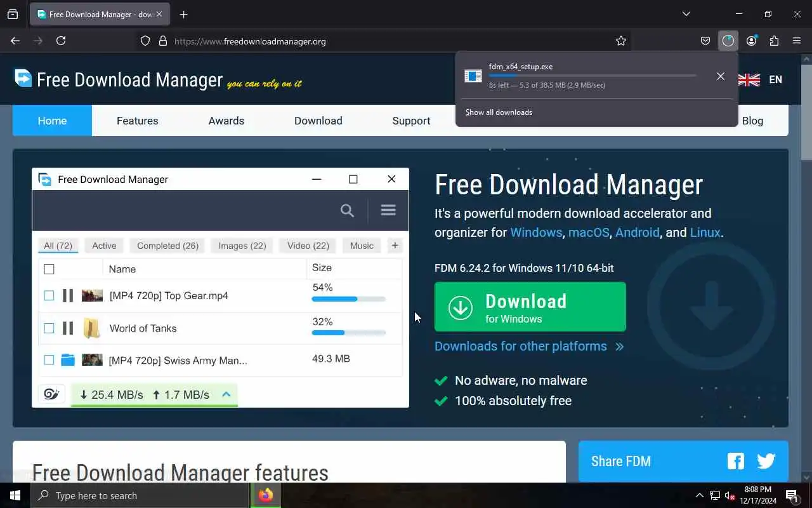
Task: Open Firefox application hamburger menu
Action: coord(797,41)
